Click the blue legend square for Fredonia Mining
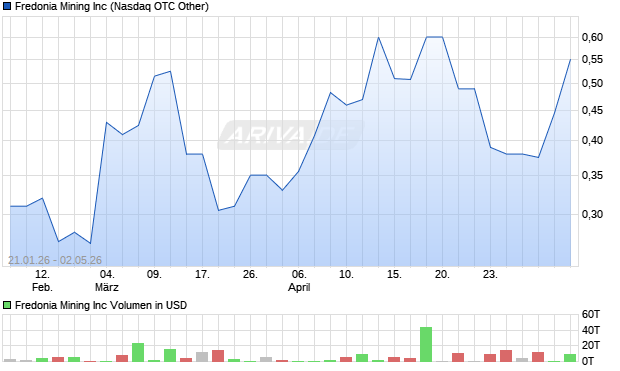The width and height of the screenshot is (620, 371). [x=7, y=6]
